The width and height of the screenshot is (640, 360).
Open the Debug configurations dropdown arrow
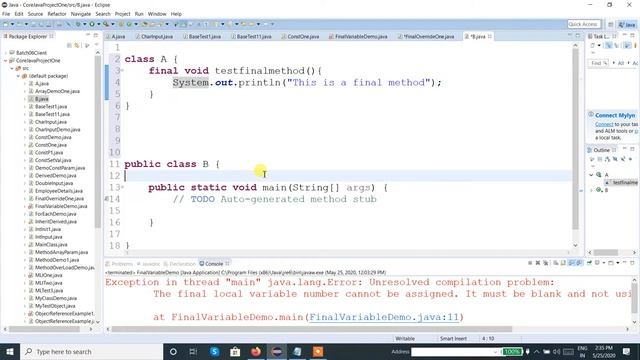click(84, 24)
